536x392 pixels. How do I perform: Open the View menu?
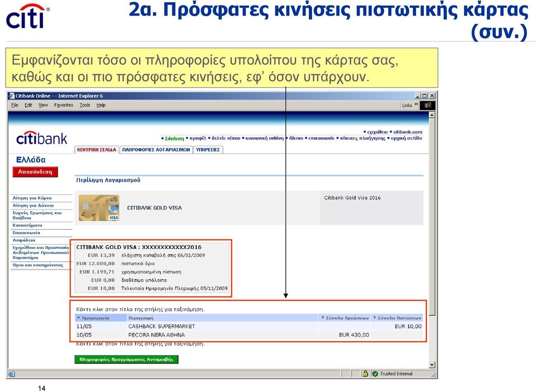point(43,106)
